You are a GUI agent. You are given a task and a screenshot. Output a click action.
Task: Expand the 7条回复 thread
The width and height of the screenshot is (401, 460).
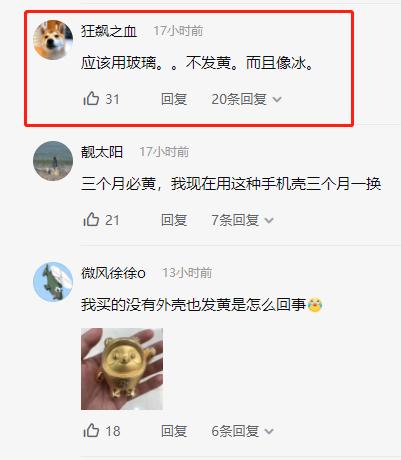tap(242, 220)
